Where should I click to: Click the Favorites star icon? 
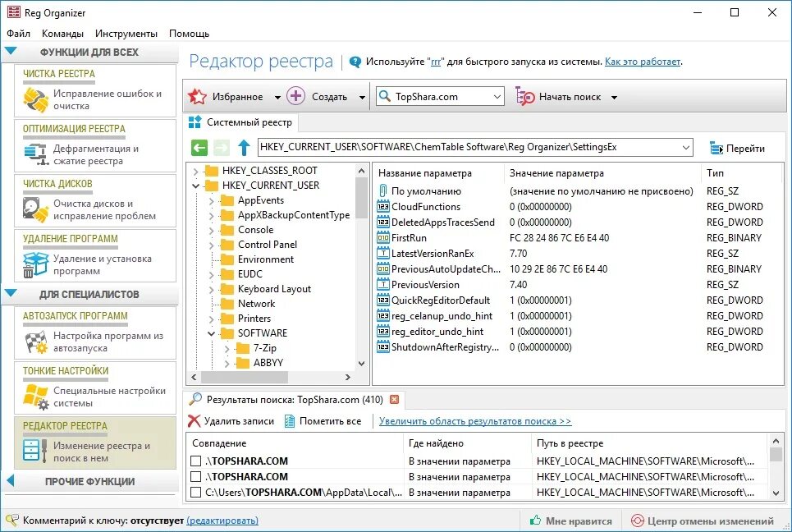coord(197,97)
